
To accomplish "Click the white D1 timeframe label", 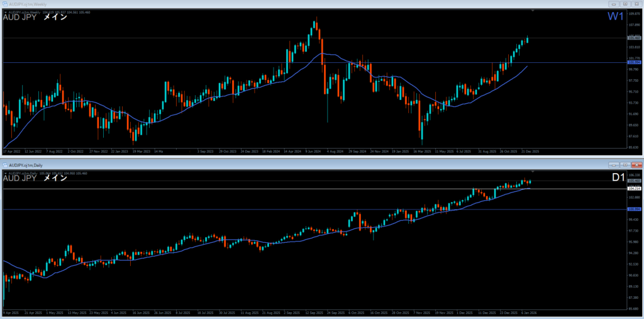I will [617, 178].
